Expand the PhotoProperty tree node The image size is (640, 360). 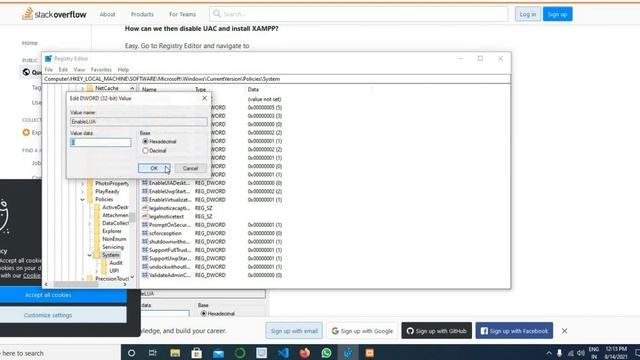point(82,184)
